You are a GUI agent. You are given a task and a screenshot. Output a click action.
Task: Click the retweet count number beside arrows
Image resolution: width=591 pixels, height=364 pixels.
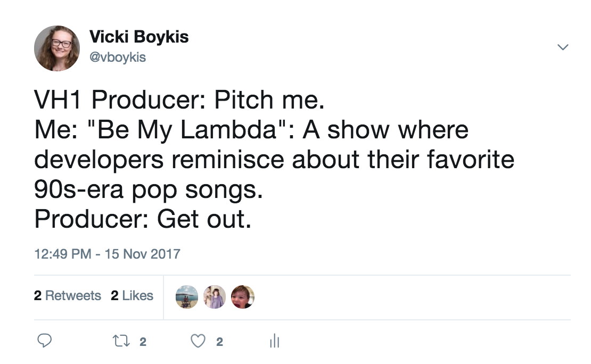(x=143, y=342)
